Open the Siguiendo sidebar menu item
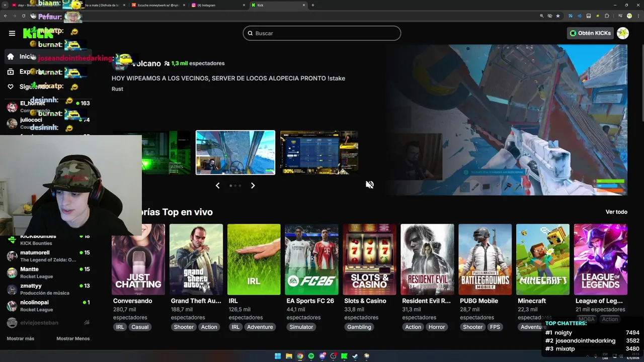The height and width of the screenshot is (362, 644). click(48, 86)
